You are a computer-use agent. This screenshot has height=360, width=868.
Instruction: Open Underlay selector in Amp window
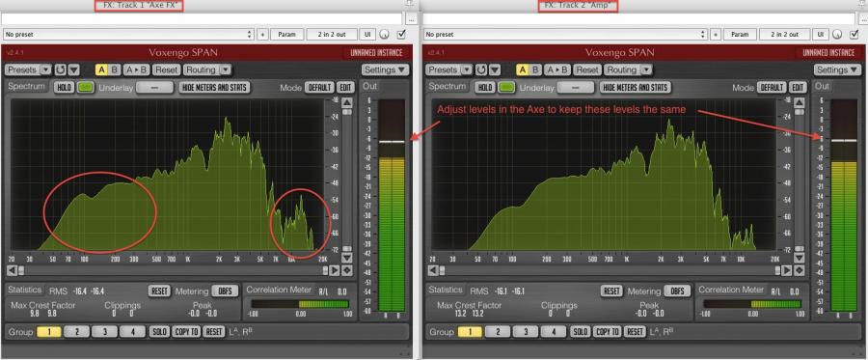[575, 88]
